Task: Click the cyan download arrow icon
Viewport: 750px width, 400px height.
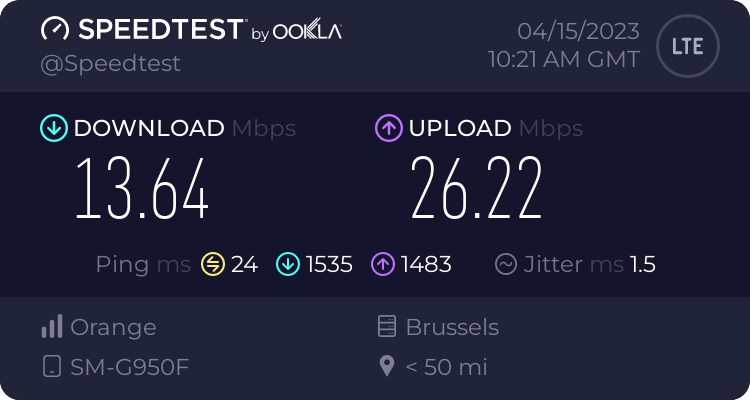Action: click(x=53, y=128)
